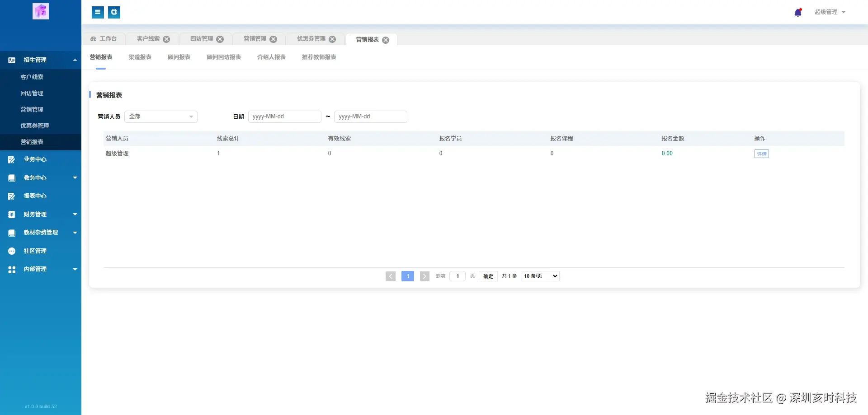Click the 确定 pagination button
Screen dimensions: 868x415
click(488, 276)
